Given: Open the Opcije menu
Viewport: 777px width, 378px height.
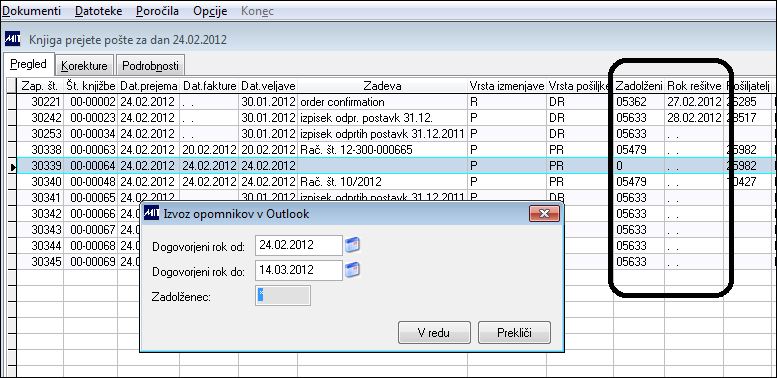Looking at the screenshot, I should click(x=210, y=10).
